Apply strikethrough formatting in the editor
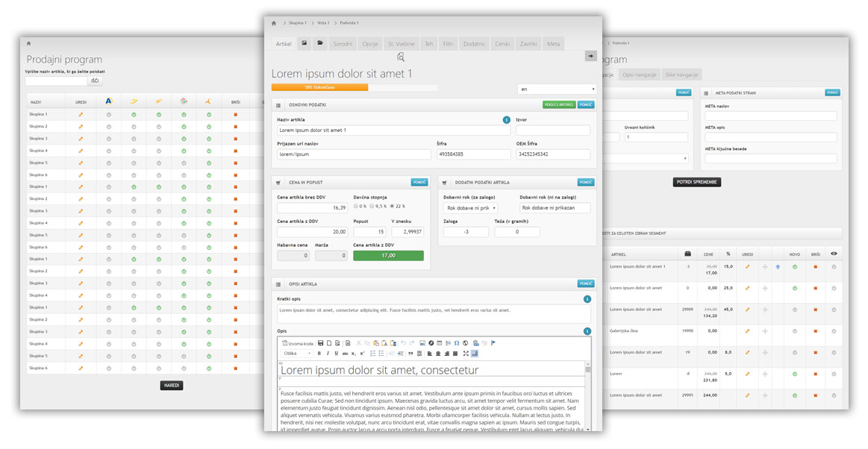 click(x=345, y=354)
